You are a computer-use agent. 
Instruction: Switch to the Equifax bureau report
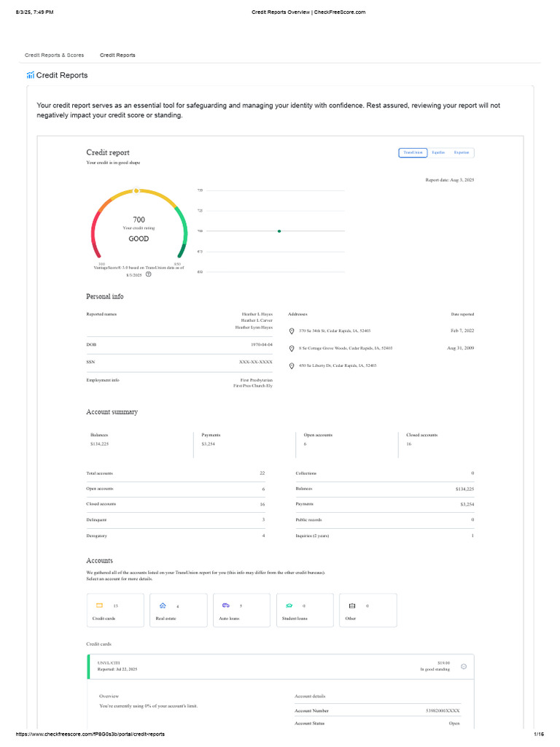point(438,152)
